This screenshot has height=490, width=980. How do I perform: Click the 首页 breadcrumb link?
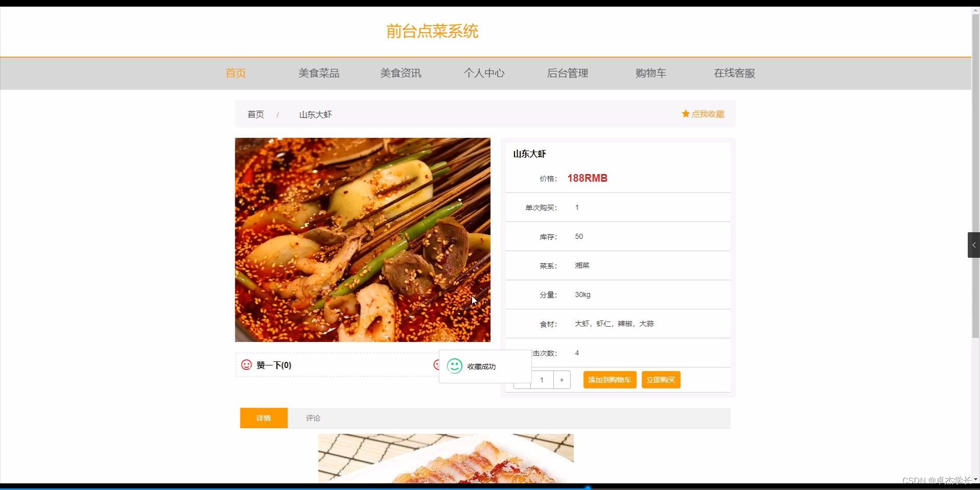click(256, 114)
